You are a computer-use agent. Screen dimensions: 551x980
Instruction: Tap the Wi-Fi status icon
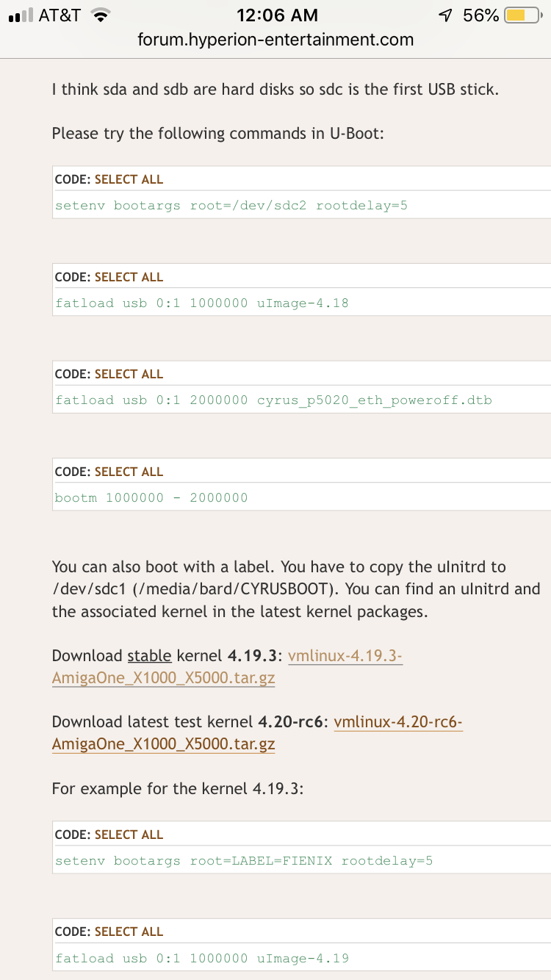tap(101, 15)
